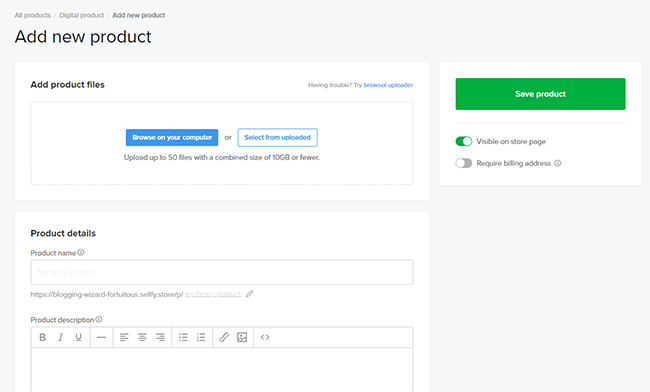The image size is (650, 392).
Task: Go to All products breadcrumb
Action: click(x=33, y=15)
